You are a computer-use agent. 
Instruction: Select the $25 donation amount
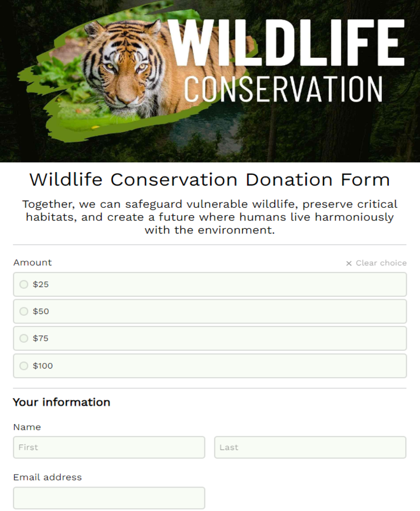pos(210,284)
